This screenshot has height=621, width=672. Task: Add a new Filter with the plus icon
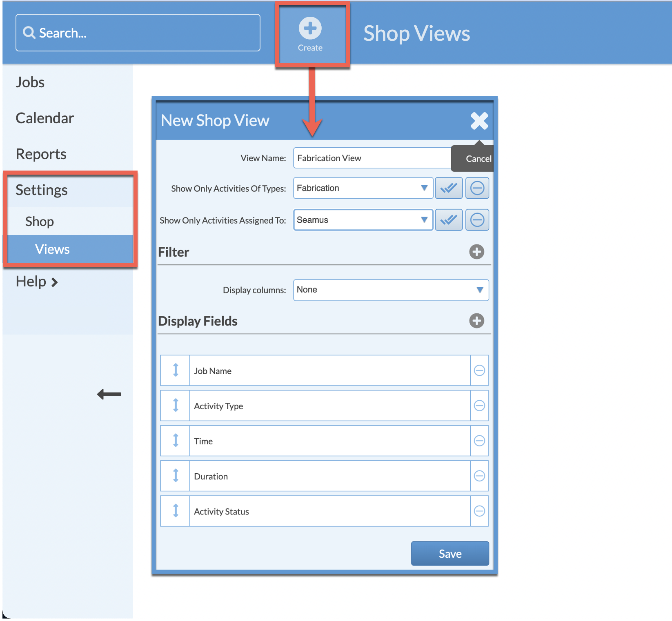[x=476, y=252]
